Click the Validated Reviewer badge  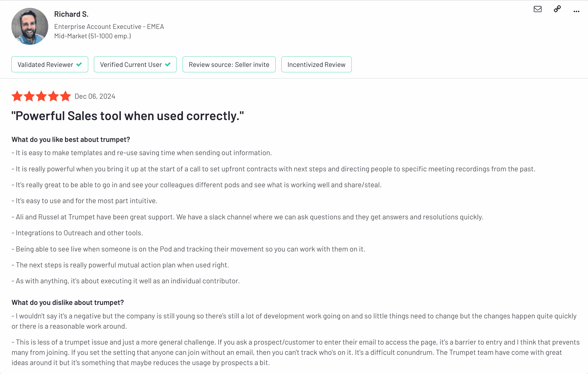point(50,64)
